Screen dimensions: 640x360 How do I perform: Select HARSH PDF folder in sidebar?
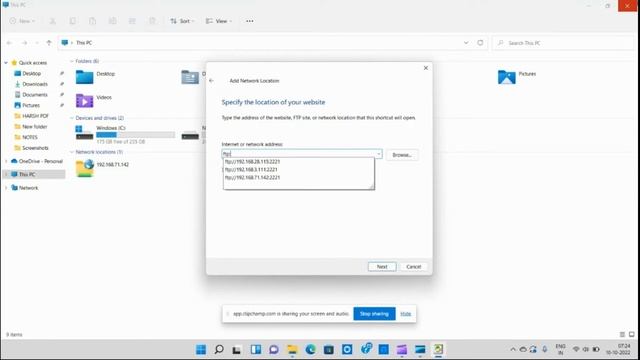click(x=35, y=116)
